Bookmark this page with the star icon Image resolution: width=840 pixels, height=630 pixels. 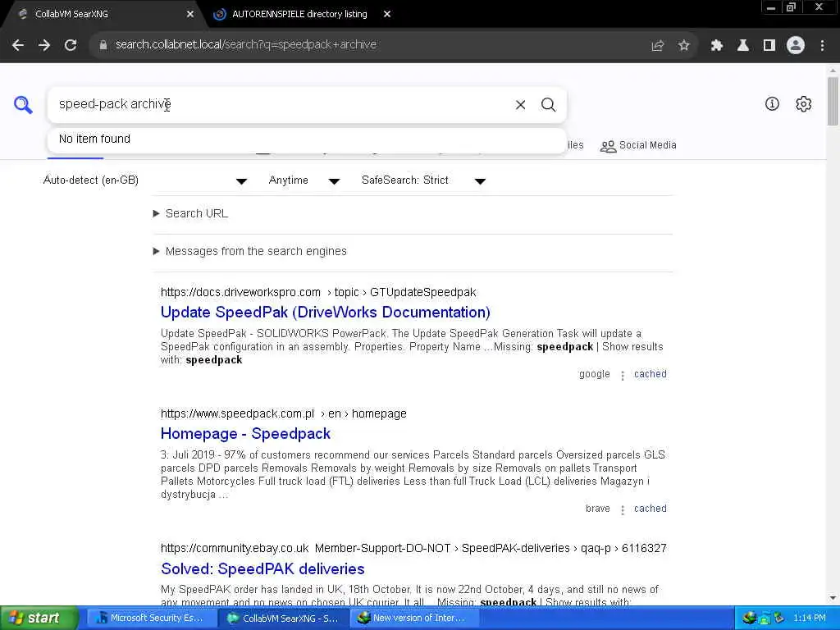[x=683, y=46]
